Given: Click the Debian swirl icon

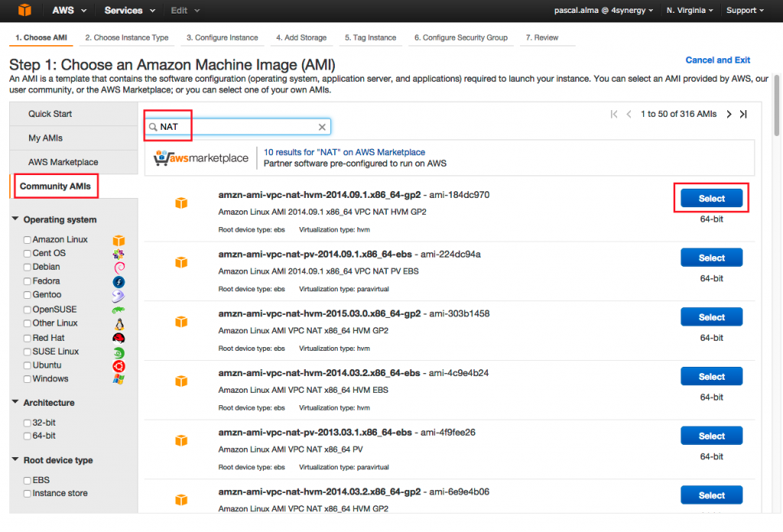Looking at the screenshot, I should point(119,268).
